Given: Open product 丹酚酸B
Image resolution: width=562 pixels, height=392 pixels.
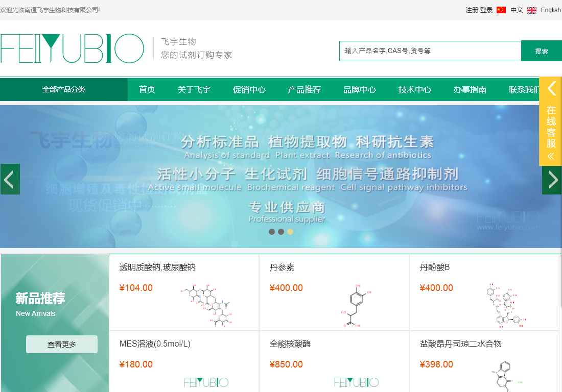Looking at the screenshot, I should tap(434, 267).
